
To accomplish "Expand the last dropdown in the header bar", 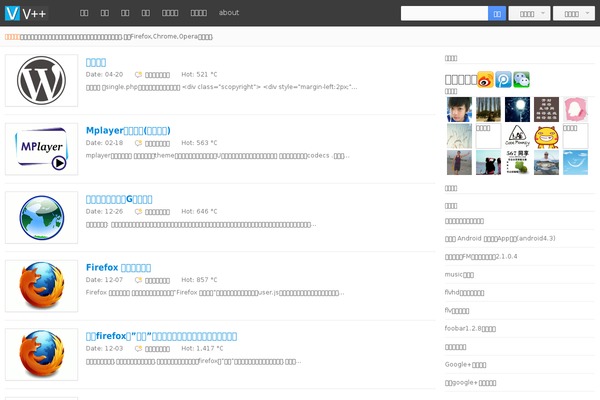I will [x=574, y=13].
